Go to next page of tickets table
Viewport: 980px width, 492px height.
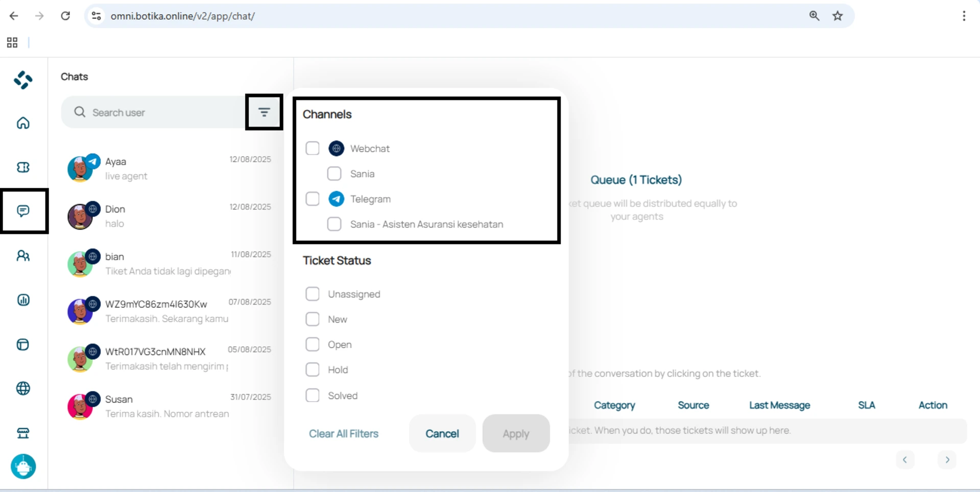pyautogui.click(x=947, y=460)
